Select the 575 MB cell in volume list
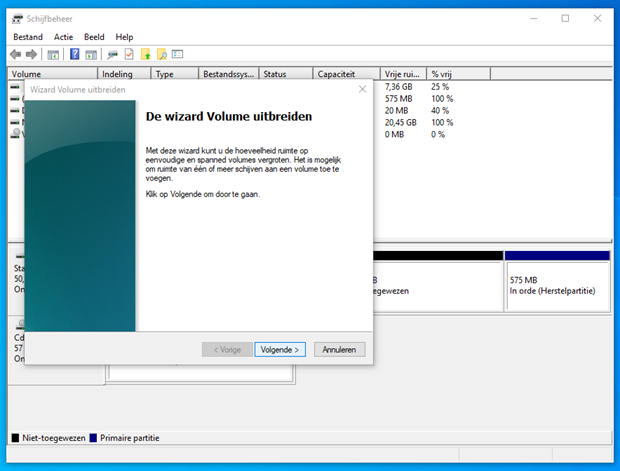The width and height of the screenshot is (620, 471). [399, 98]
